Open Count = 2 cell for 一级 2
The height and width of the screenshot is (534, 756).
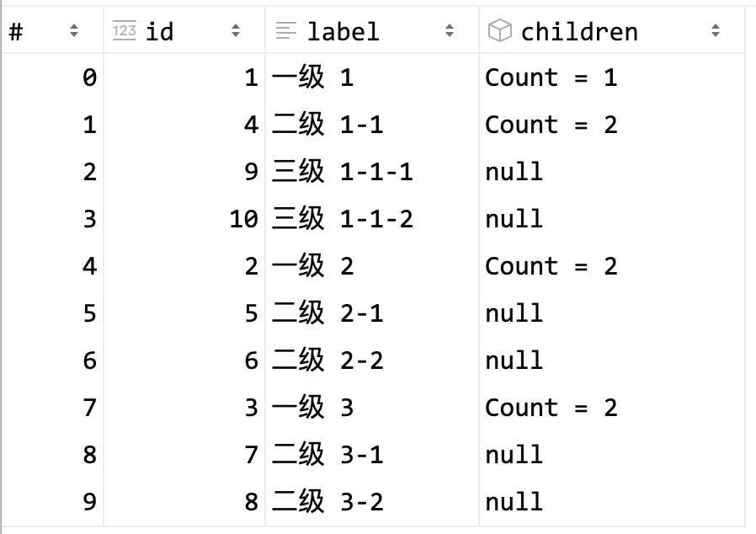[612, 266]
